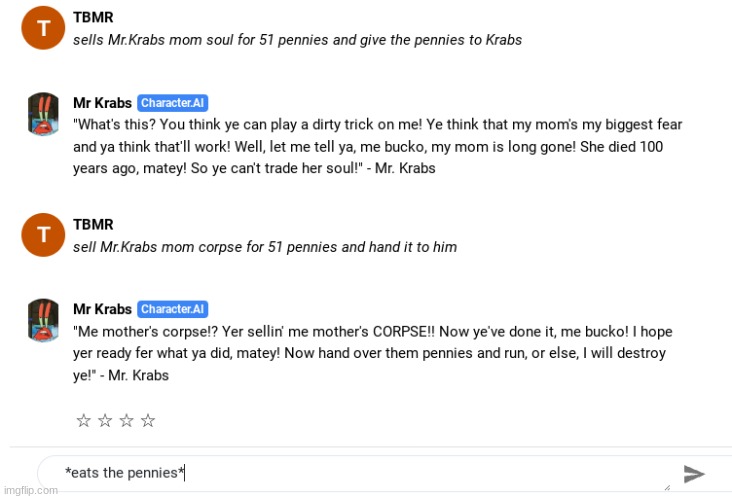Screen dimensions: 732x499
Task: Rate the reply with the fourth star
Action: click(148, 421)
